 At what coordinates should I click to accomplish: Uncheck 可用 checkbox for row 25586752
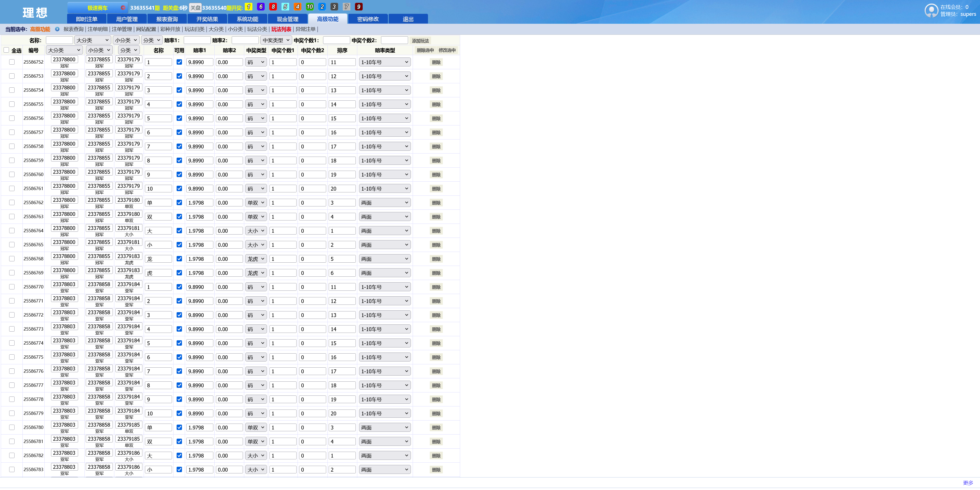(x=179, y=62)
